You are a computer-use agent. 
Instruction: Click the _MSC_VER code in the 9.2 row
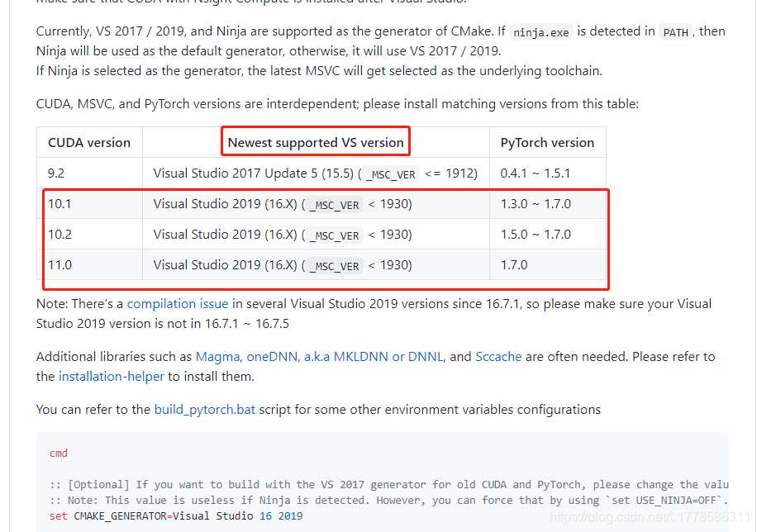coord(391,174)
